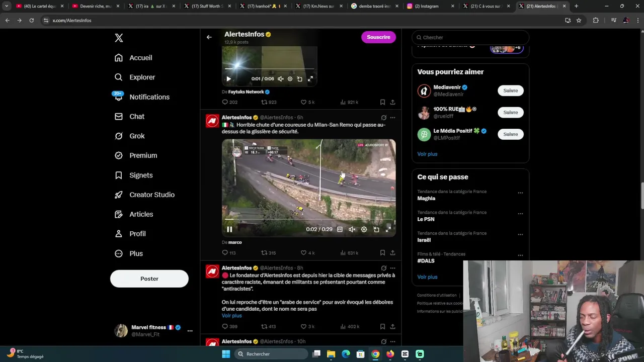The height and width of the screenshot is (362, 644).
Task: Reload the page in Chrome
Action: [x=31, y=21]
